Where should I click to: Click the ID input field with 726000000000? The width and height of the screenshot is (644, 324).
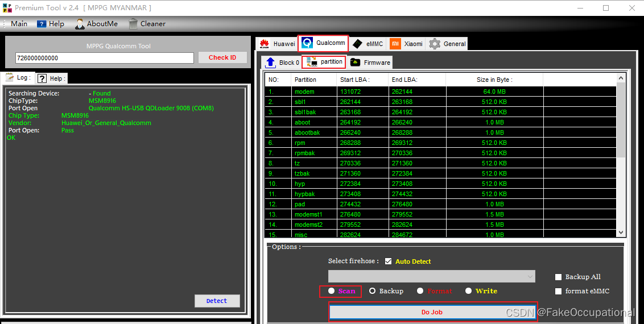(104, 58)
